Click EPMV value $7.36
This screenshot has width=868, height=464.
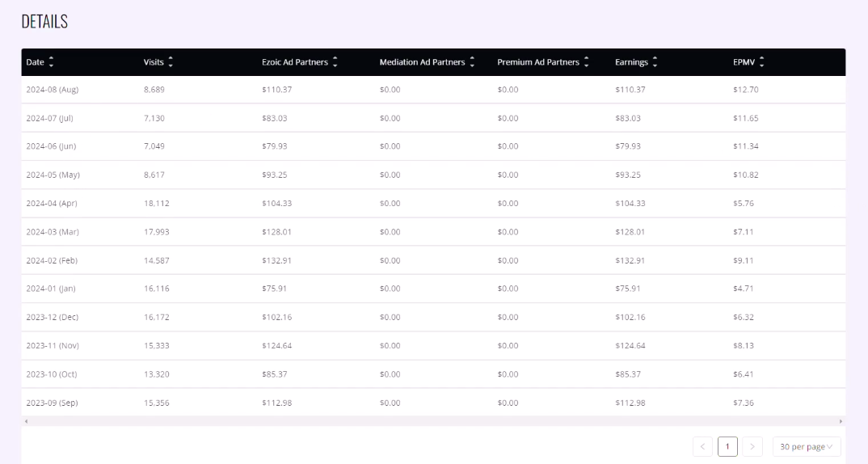tap(744, 403)
